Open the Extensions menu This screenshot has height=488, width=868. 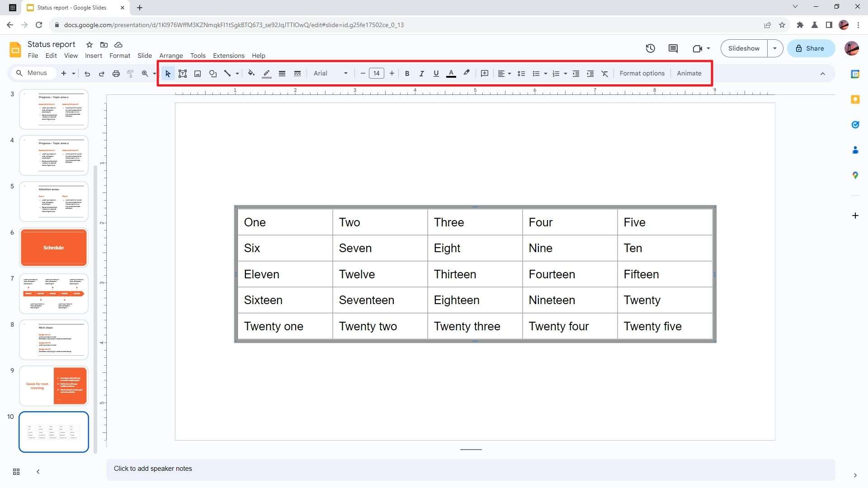coord(229,56)
